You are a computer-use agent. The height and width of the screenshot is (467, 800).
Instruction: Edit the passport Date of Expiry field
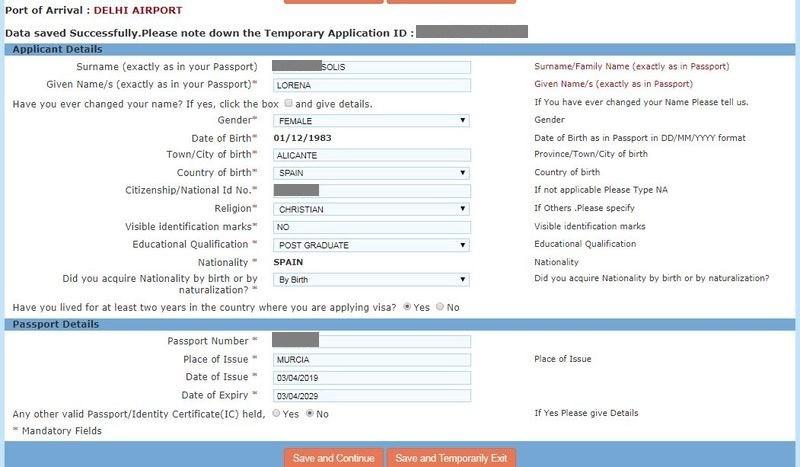click(x=371, y=396)
